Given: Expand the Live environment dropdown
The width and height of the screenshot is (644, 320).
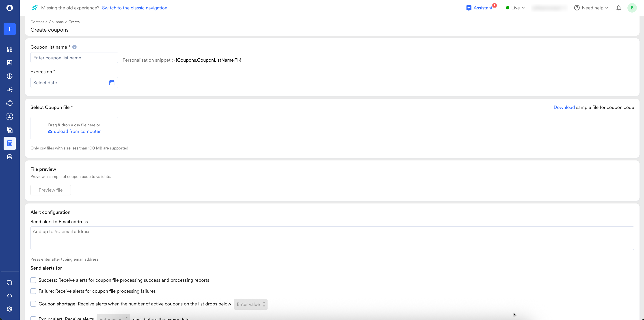Looking at the screenshot, I should tap(515, 8).
